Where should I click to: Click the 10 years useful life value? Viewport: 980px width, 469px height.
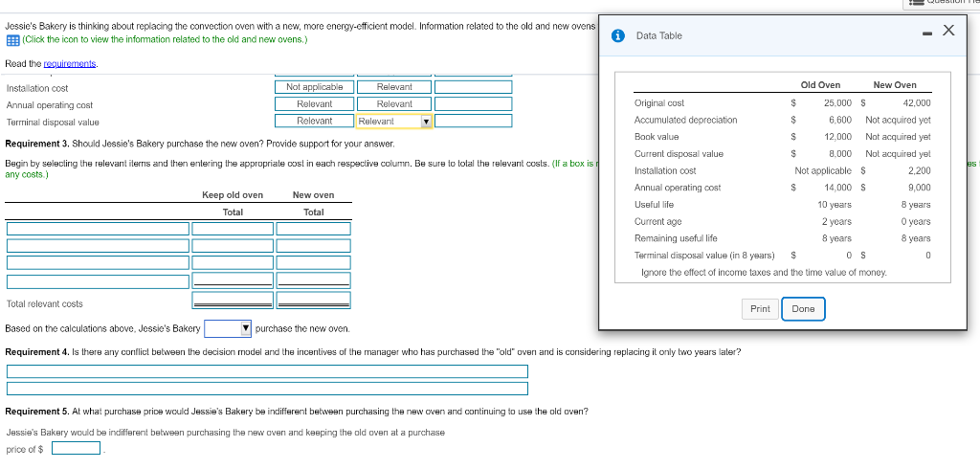pyautogui.click(x=835, y=205)
